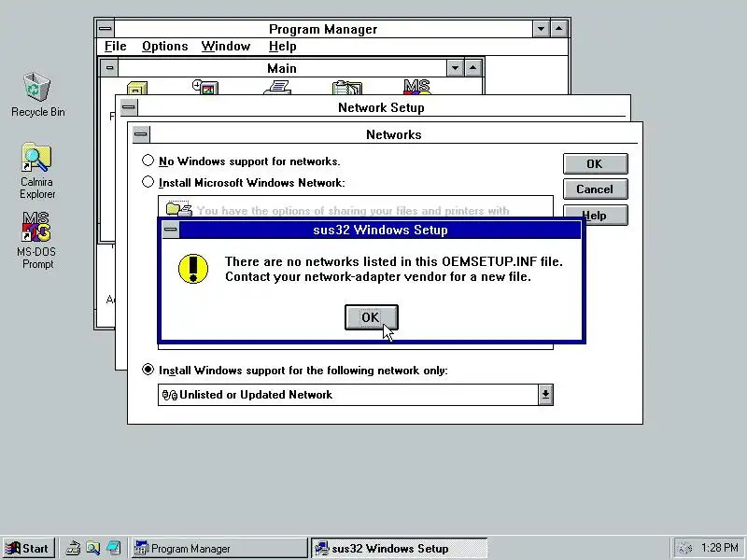Open Control Panel icon in Main group

pos(205,87)
